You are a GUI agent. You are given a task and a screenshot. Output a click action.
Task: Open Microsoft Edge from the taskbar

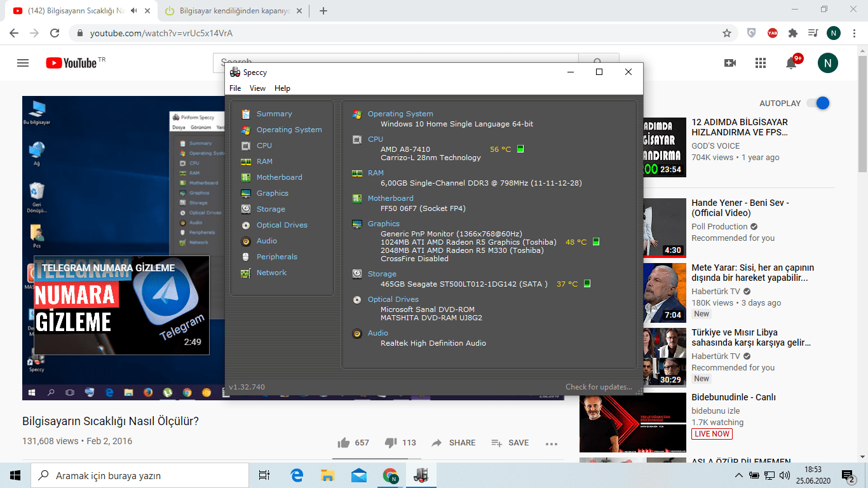pyautogui.click(x=297, y=475)
